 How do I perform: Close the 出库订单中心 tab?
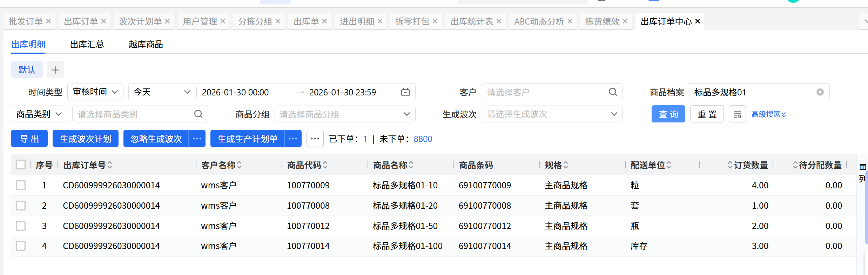point(698,21)
